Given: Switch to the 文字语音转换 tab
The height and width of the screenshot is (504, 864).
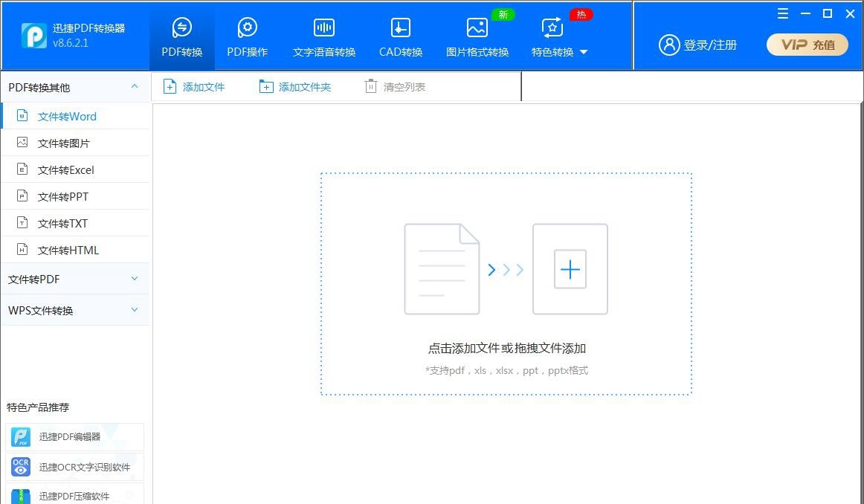Looking at the screenshot, I should click(x=324, y=36).
